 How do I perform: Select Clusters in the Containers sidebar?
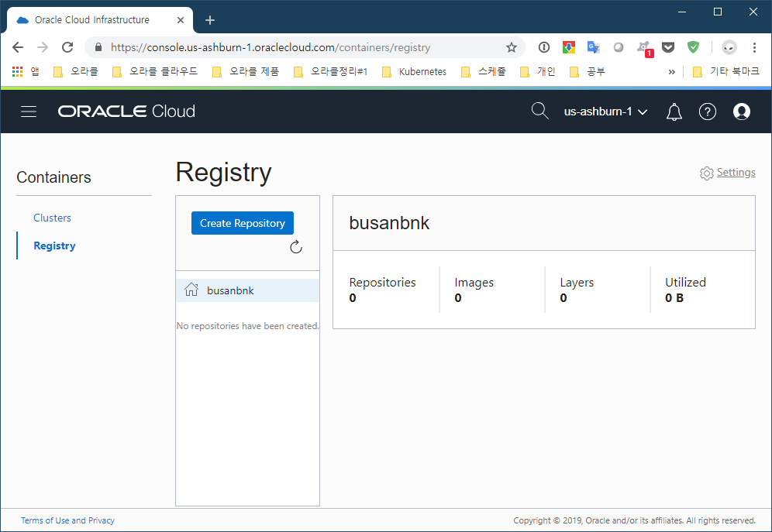click(52, 218)
